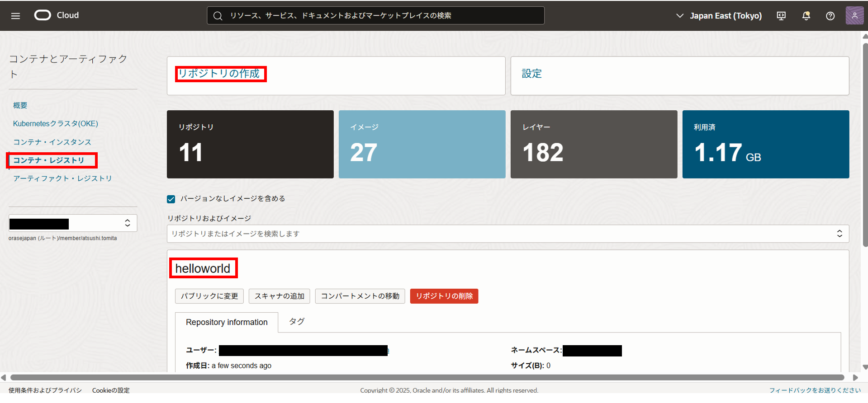868x403 pixels.
Task: Open the 概要 overview link
Action: pyautogui.click(x=20, y=105)
